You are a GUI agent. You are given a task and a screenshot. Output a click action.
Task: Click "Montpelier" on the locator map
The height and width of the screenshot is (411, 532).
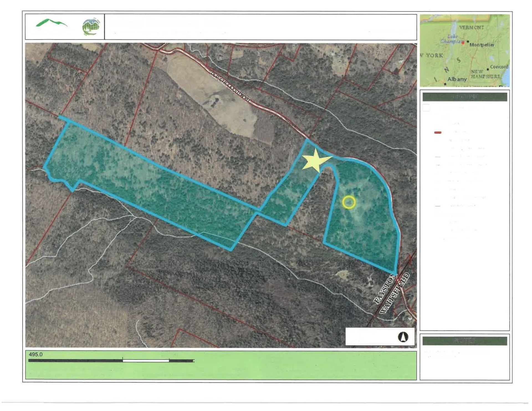pyautogui.click(x=482, y=45)
